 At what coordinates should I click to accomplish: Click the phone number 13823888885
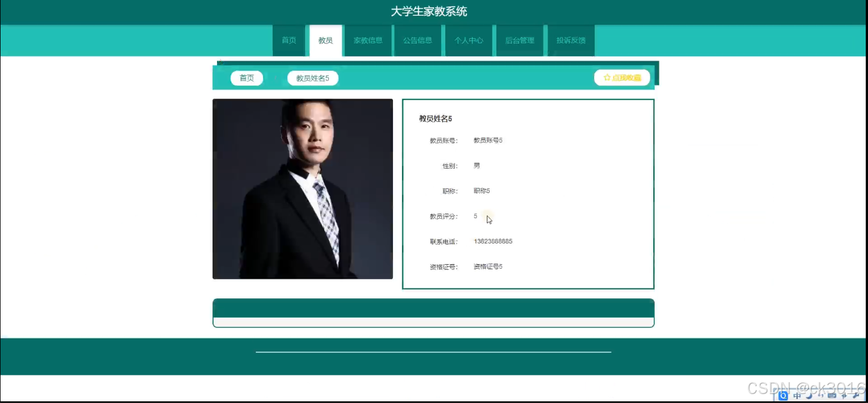click(493, 242)
